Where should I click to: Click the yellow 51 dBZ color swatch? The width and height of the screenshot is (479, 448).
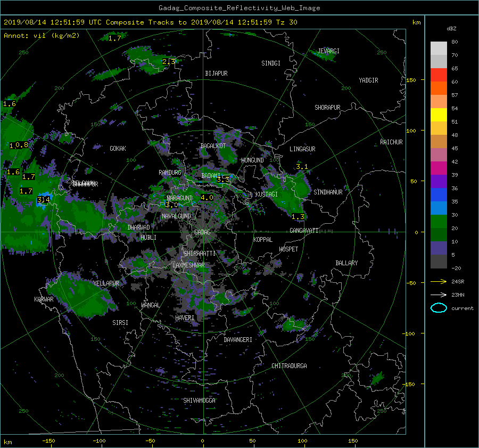coord(439,115)
